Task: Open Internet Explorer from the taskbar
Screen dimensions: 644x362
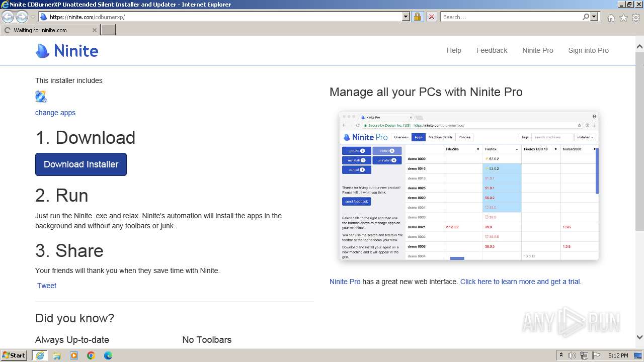Action: coord(39,355)
